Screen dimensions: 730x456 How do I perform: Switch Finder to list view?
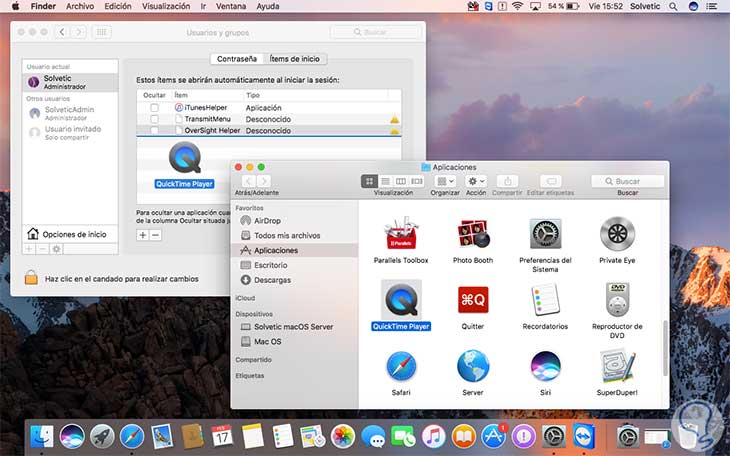(385, 181)
